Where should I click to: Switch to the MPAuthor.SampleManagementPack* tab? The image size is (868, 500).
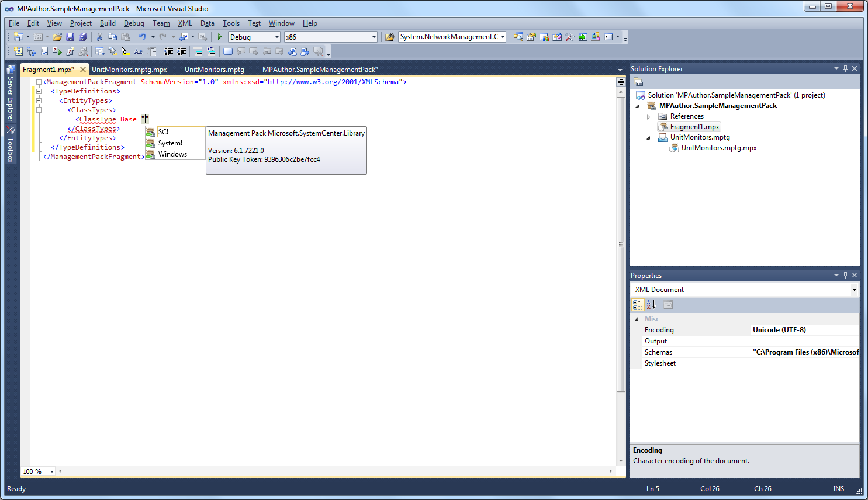[320, 70]
